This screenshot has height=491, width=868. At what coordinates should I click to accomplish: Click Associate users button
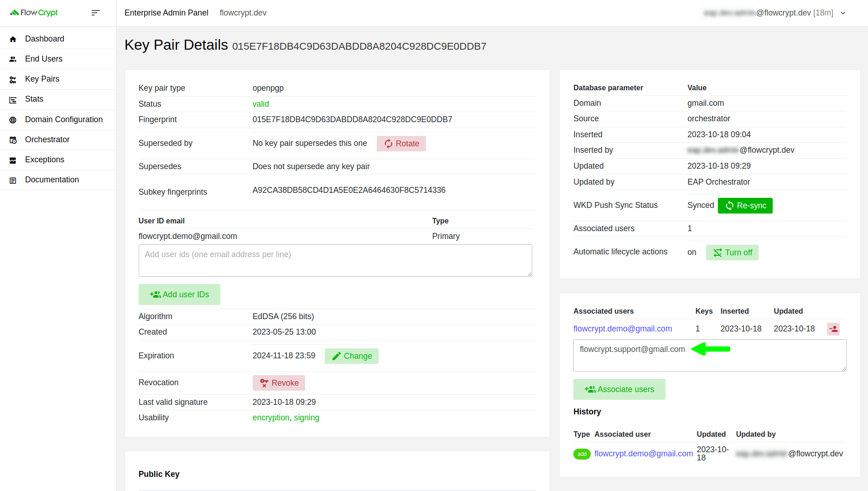[x=619, y=389]
